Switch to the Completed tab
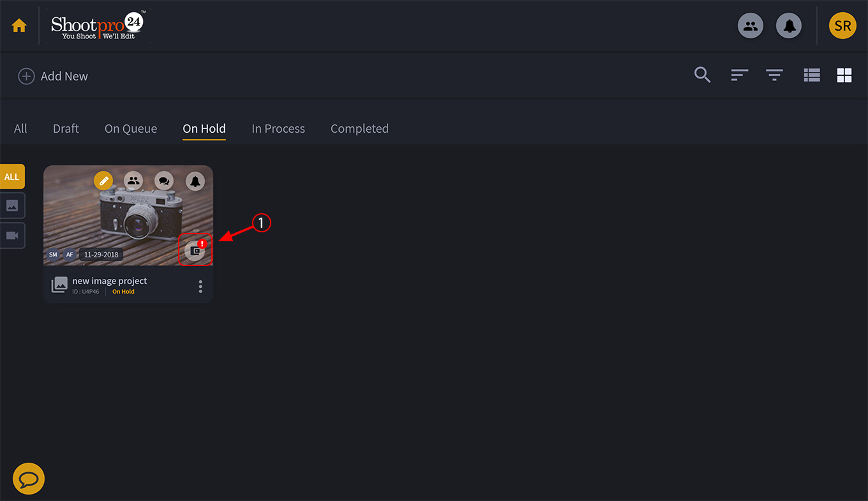 coord(359,128)
